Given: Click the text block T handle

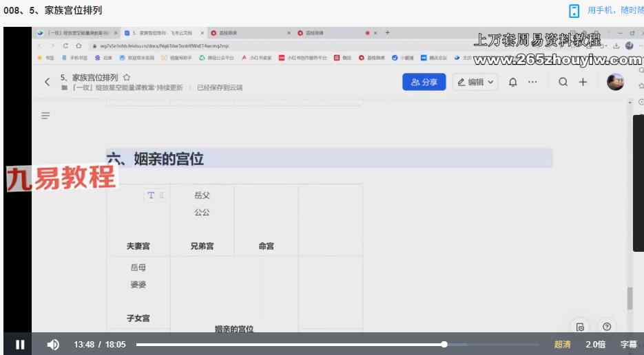Looking at the screenshot, I should [x=152, y=195].
